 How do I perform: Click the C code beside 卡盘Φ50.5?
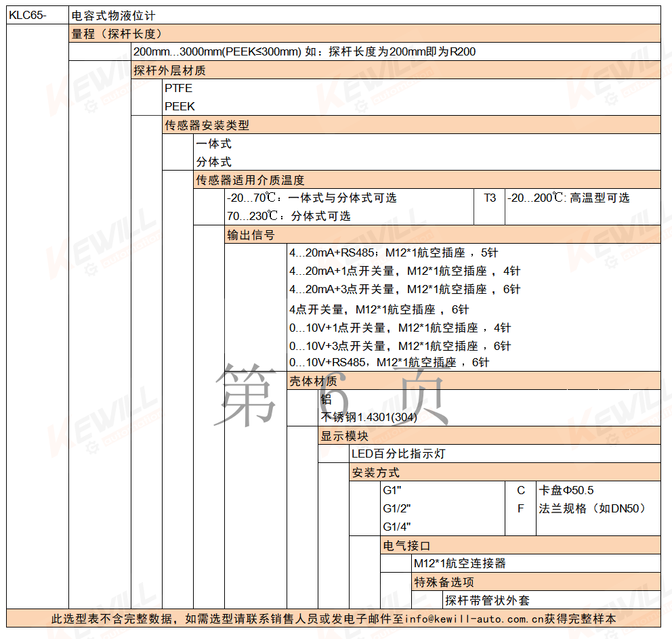pos(521,490)
